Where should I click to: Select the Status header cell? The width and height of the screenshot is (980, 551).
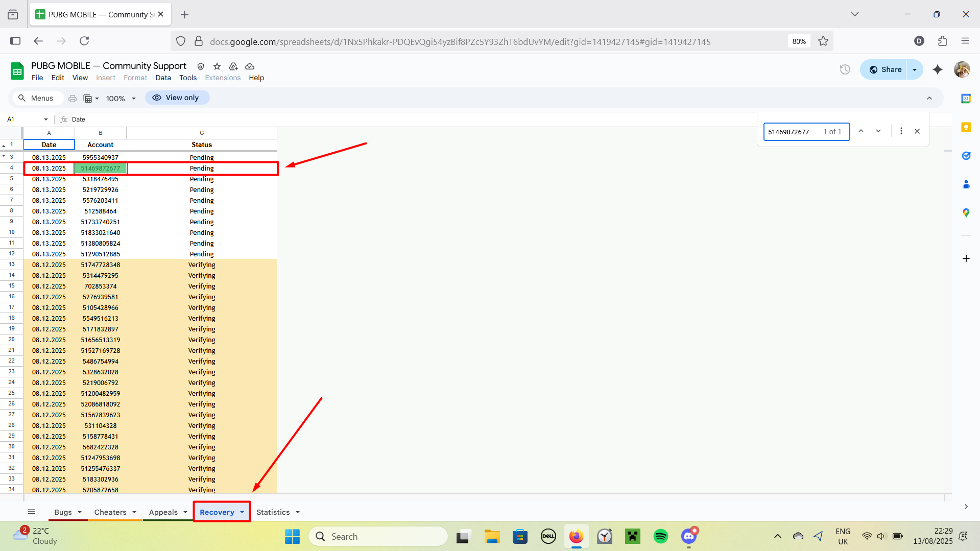pyautogui.click(x=202, y=145)
